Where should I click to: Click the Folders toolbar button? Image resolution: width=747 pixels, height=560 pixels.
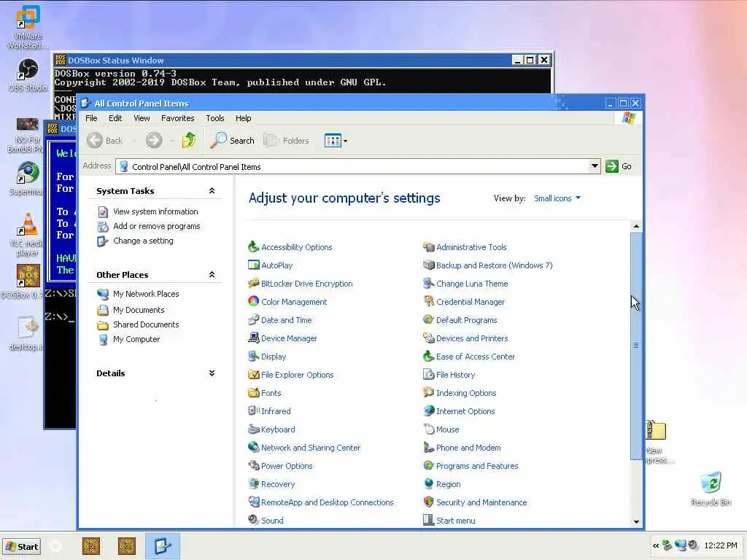[286, 141]
